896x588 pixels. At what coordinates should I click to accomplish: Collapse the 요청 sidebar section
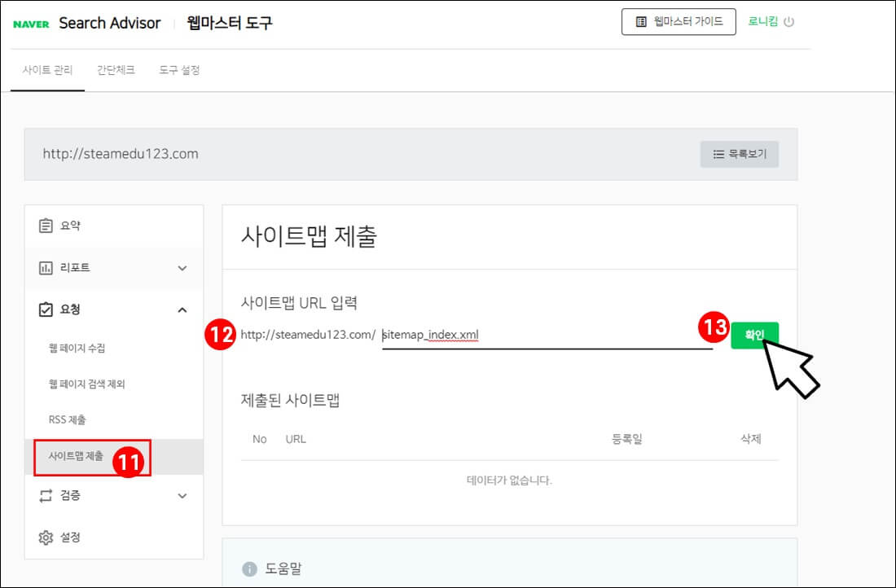[182, 309]
